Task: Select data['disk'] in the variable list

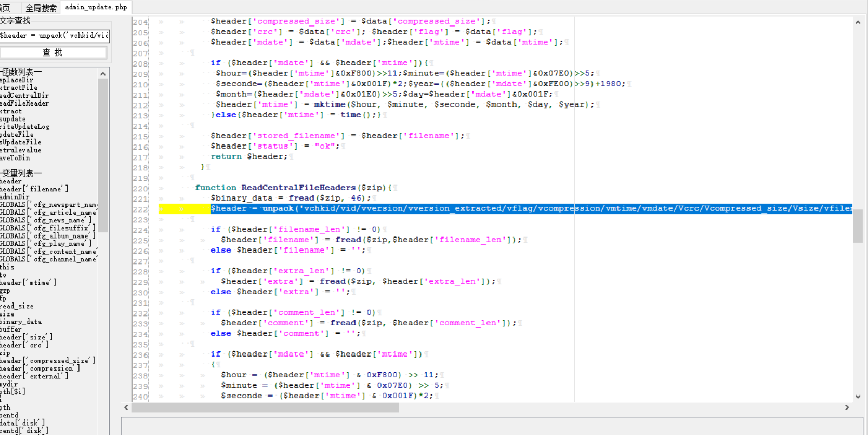Action: point(22,423)
